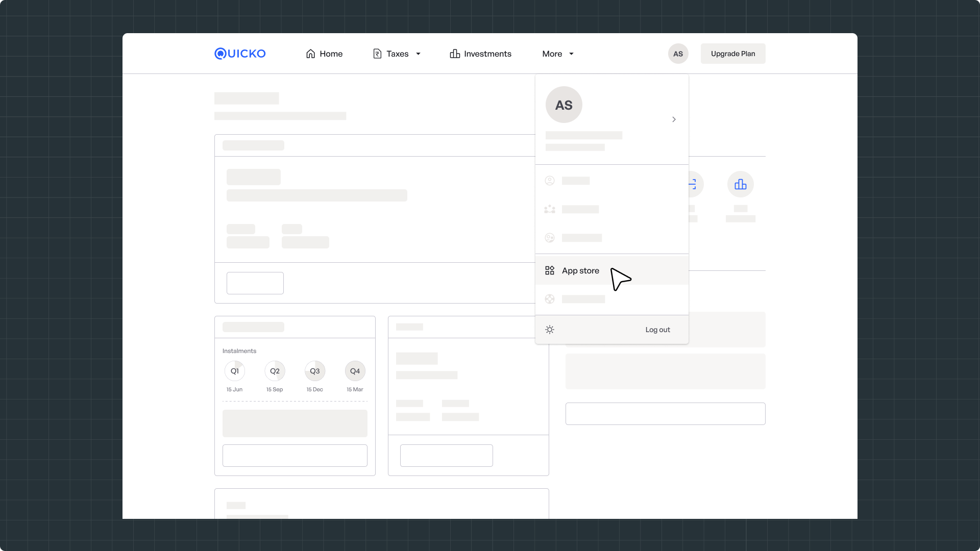Click the Investments bar chart icon
The width and height of the screenshot is (980, 551).
pos(455,54)
